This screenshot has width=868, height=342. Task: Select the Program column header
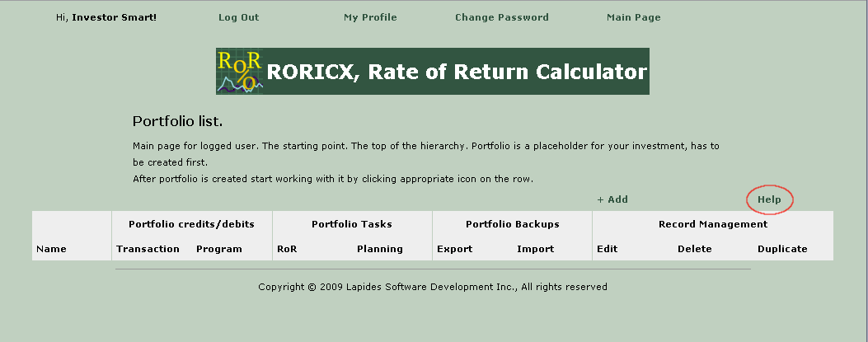pos(218,249)
